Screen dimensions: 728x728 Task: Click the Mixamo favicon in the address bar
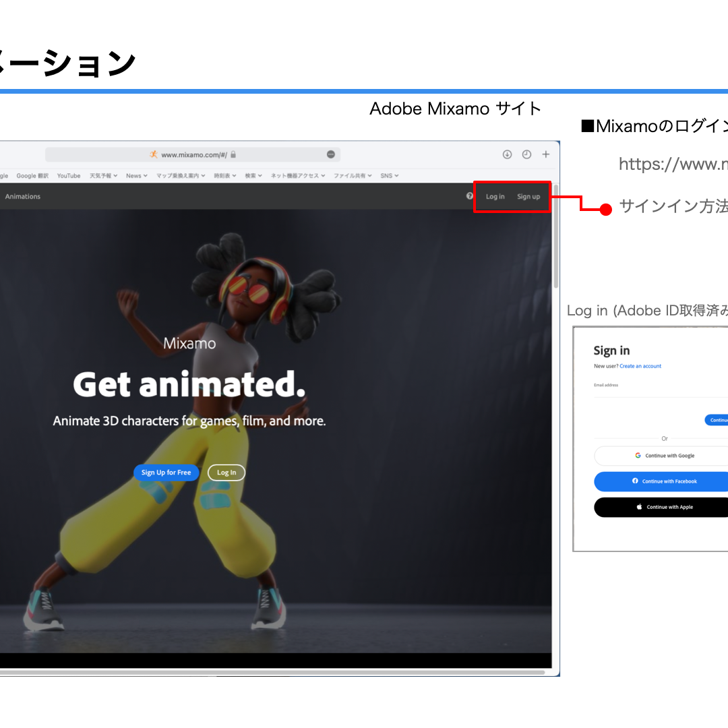154,154
